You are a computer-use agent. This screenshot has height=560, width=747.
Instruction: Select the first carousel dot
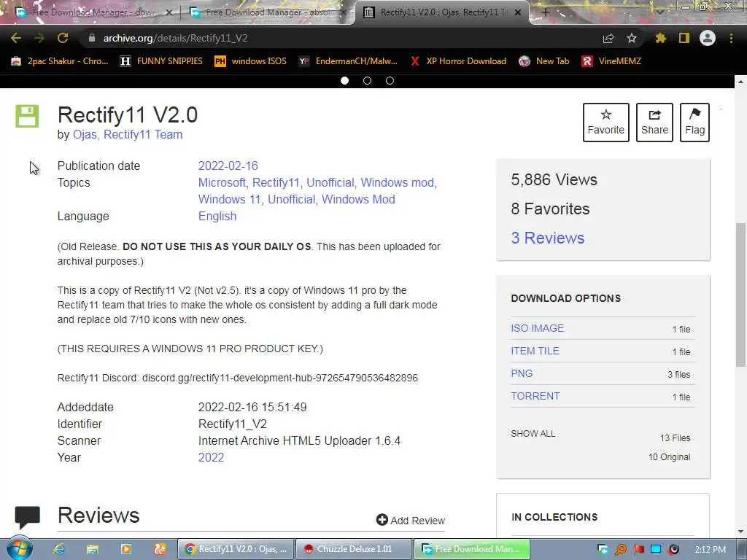(x=344, y=80)
